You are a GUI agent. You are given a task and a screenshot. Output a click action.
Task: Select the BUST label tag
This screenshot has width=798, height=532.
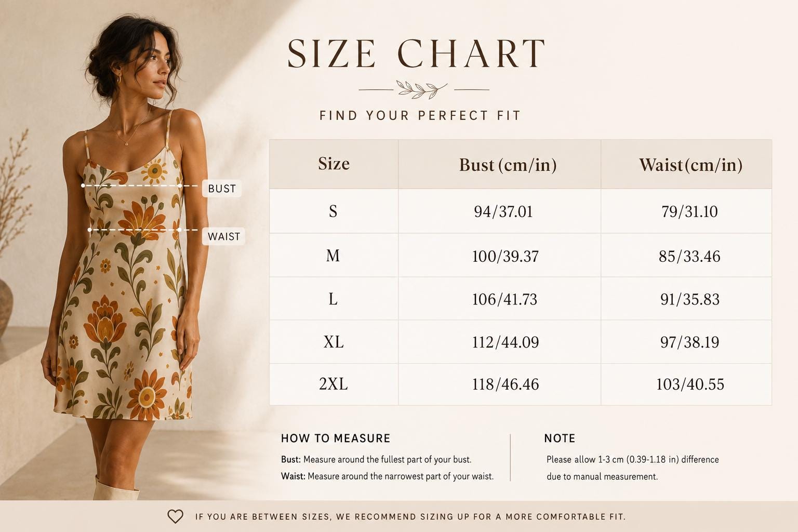click(x=222, y=189)
